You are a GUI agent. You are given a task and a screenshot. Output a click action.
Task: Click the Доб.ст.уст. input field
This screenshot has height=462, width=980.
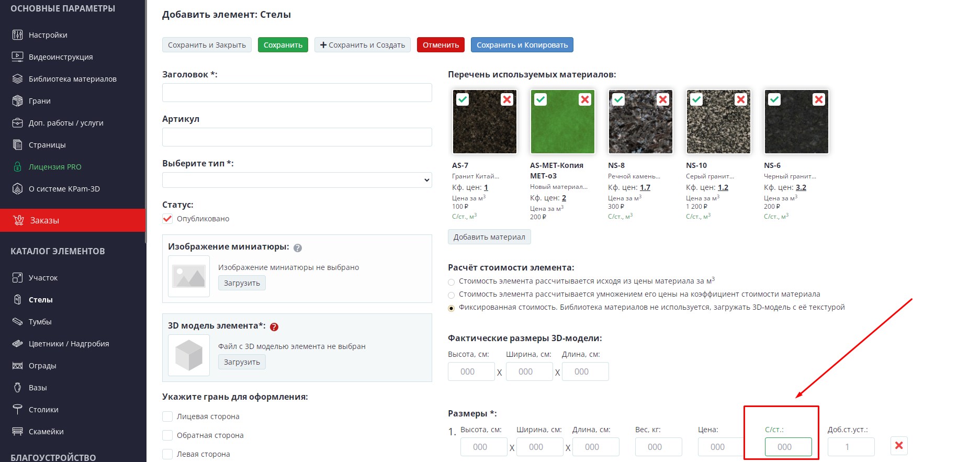851,447
